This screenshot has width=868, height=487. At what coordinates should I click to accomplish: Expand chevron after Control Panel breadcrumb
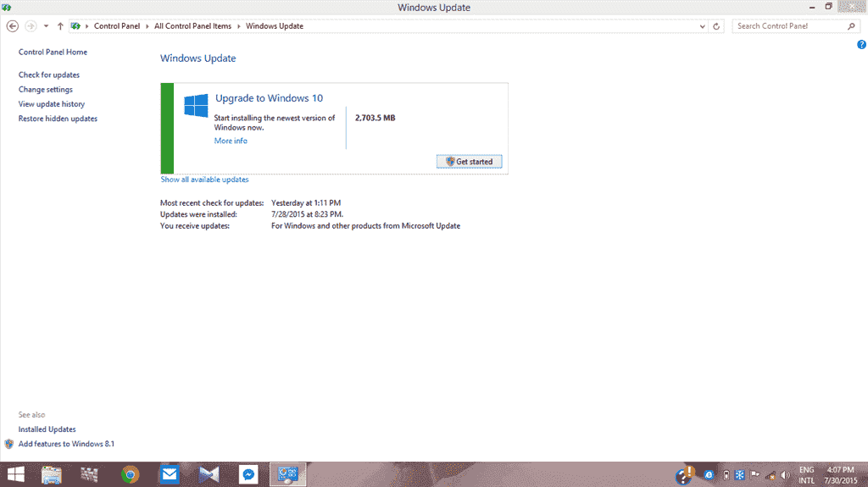(147, 26)
